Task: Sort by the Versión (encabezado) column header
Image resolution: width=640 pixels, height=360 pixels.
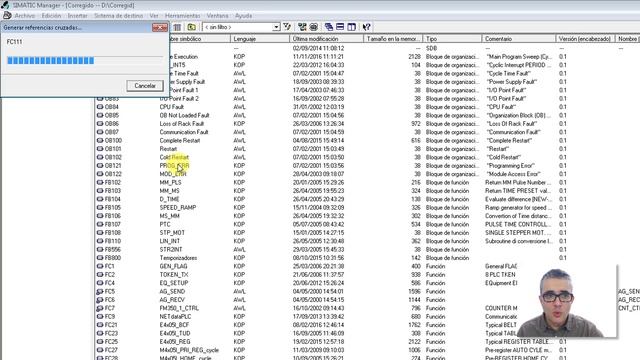Action: tap(585, 39)
